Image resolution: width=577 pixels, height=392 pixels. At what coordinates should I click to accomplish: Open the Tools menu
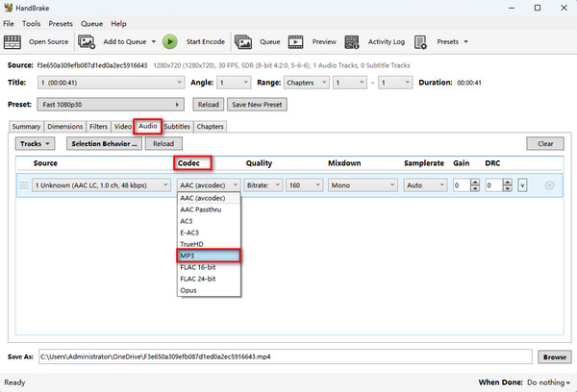coord(32,24)
